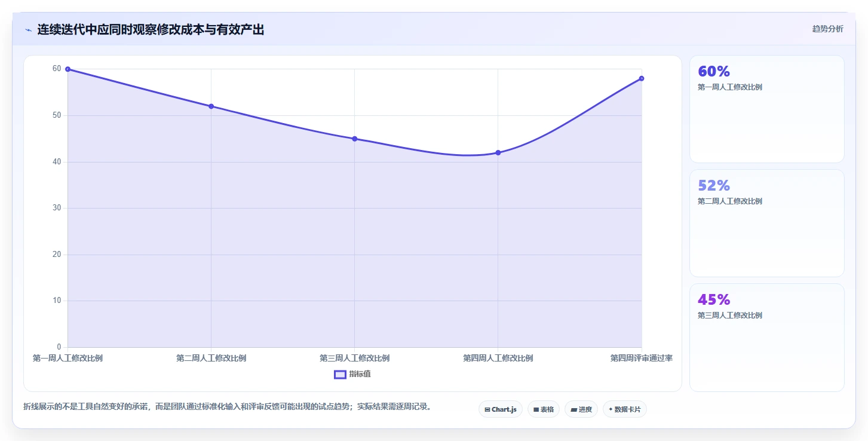Viewport: 868px width, 441px height.
Task: Select the 45% data card
Action: coord(767,337)
